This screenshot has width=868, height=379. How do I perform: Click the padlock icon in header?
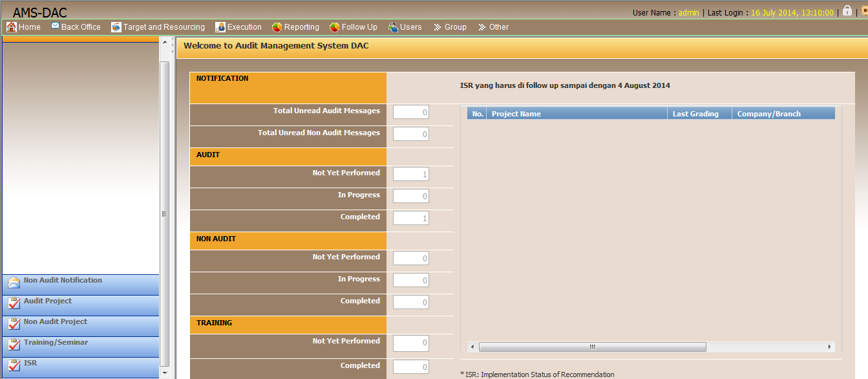tap(847, 11)
